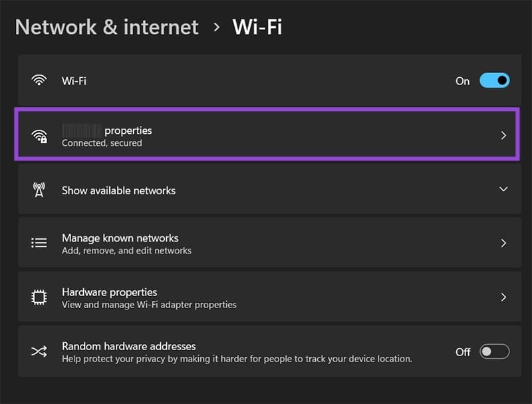Expand the Show available networks chevron

click(503, 190)
